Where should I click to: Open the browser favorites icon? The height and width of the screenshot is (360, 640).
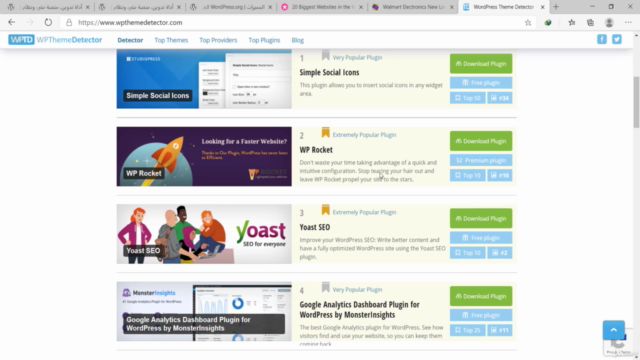tap(571, 22)
